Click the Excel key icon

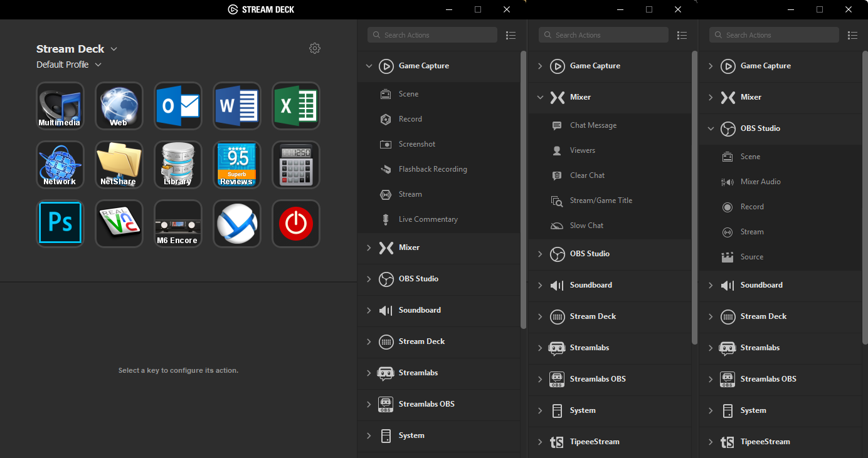click(296, 106)
